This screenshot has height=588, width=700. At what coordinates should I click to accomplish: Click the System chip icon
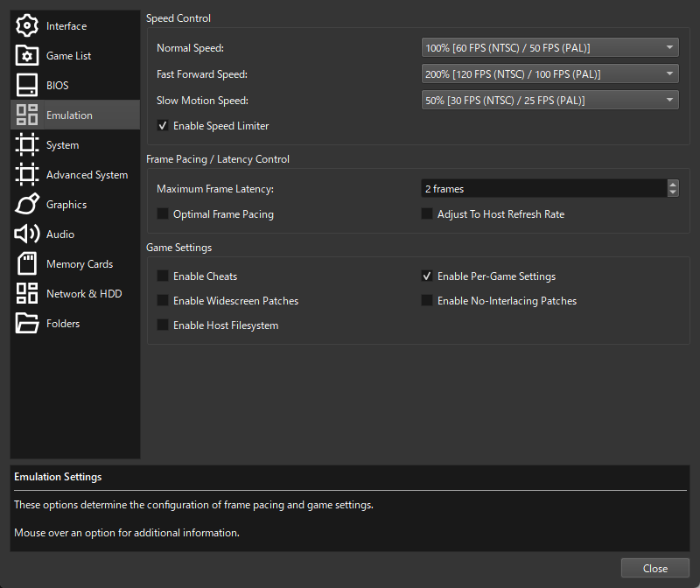click(27, 144)
